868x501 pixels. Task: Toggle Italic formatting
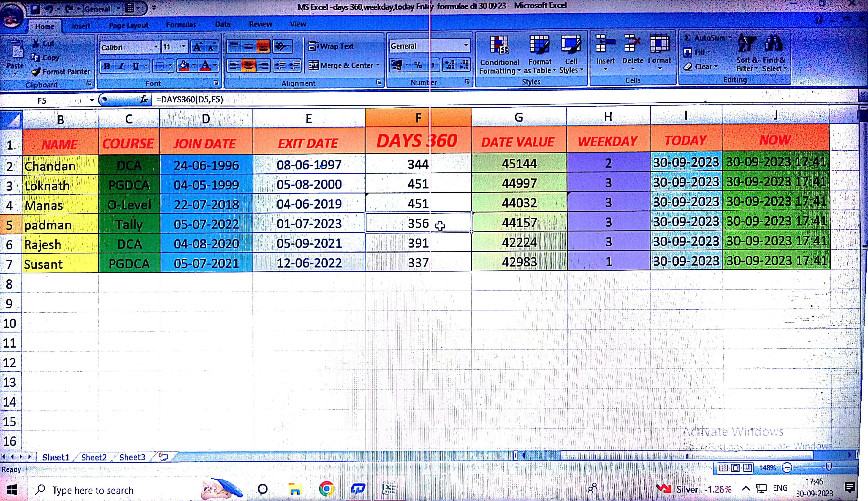121,66
